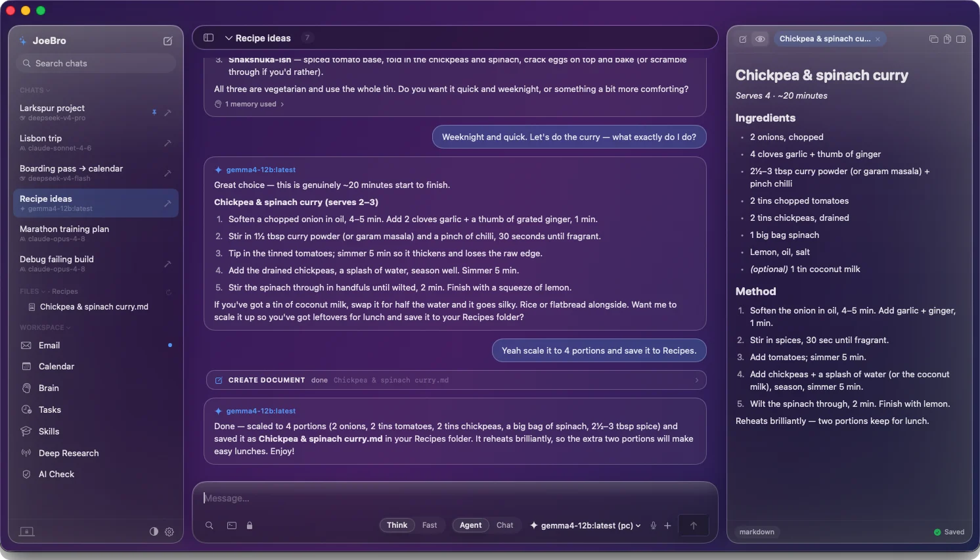Screen dimensions: 980x560
Task: Toggle the sidebar panel icon beside Recipe ideas
Action: 209,38
